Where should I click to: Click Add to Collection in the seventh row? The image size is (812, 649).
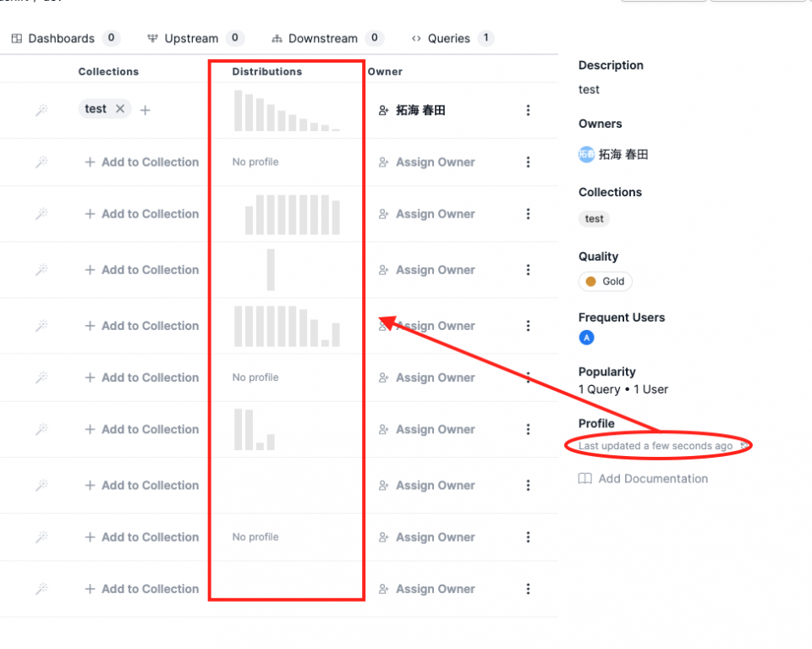point(142,429)
